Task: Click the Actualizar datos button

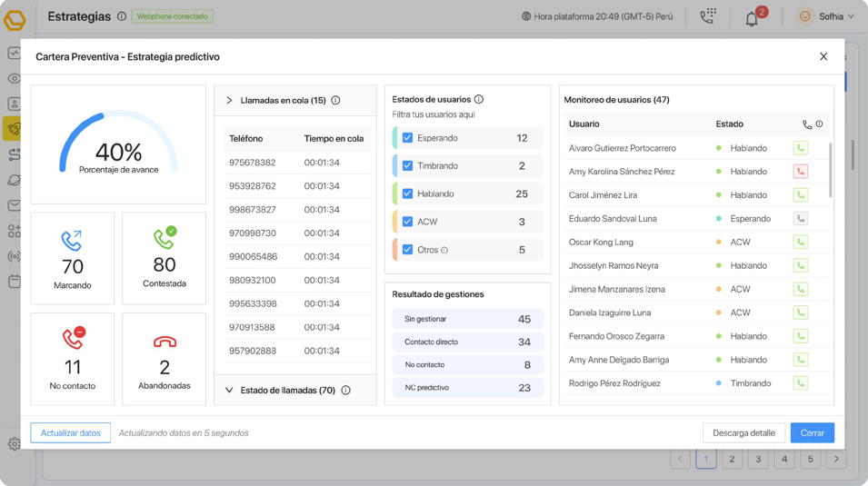Action: tap(71, 433)
